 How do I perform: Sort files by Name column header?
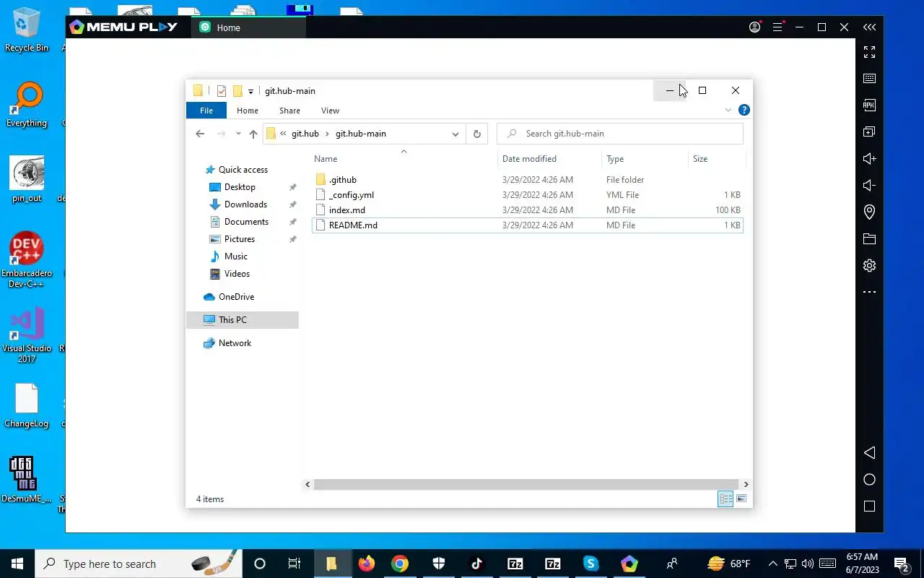[x=404, y=159]
